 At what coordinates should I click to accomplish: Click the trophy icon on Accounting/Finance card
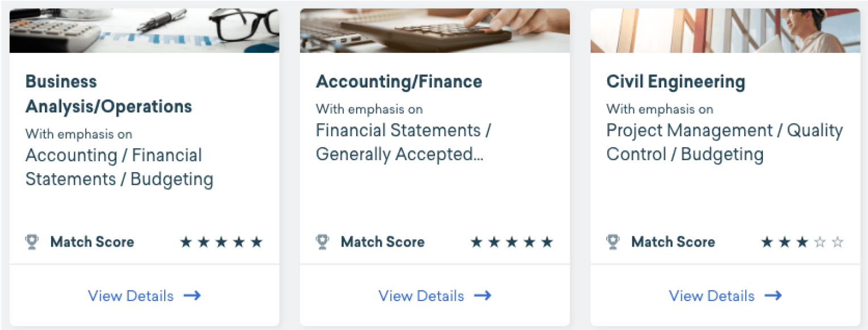point(322,243)
